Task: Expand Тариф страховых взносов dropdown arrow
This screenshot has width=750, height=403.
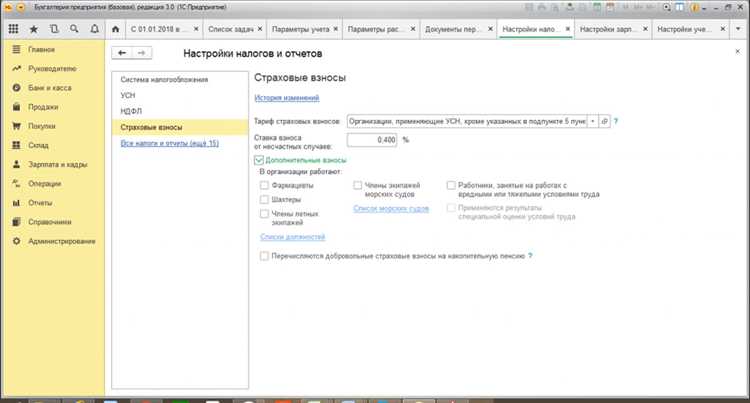Action: click(x=593, y=121)
